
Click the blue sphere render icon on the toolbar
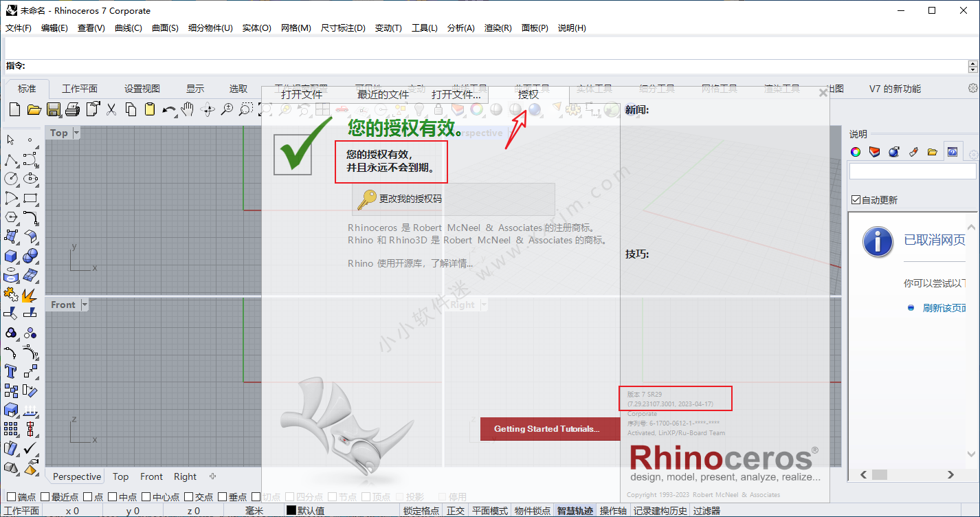[x=535, y=109]
